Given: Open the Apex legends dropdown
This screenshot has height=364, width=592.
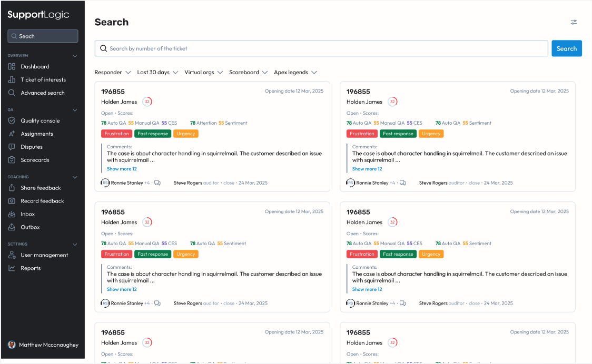Looking at the screenshot, I should click(295, 73).
